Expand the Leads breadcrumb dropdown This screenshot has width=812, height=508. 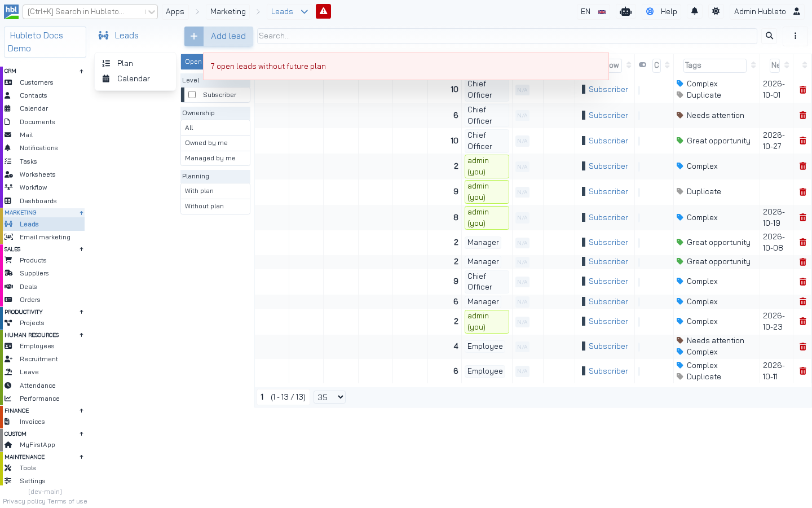[x=304, y=11]
